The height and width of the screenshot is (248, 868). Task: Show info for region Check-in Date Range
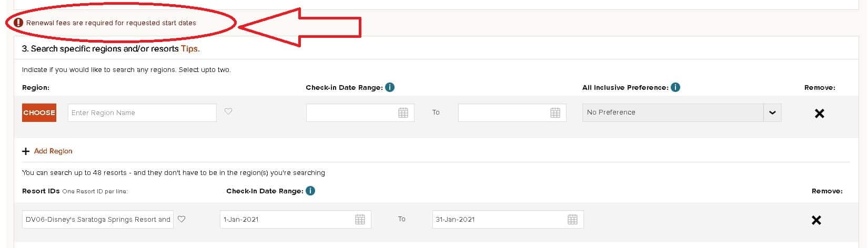click(390, 87)
